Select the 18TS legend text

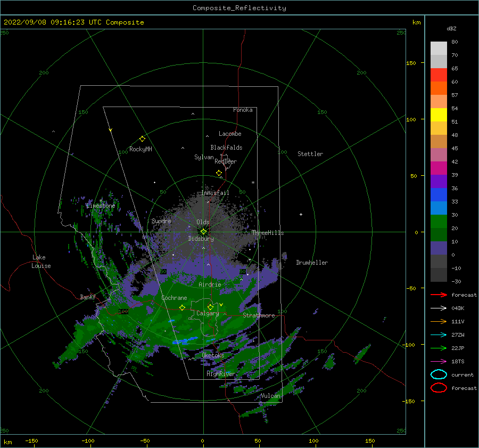coord(458,362)
